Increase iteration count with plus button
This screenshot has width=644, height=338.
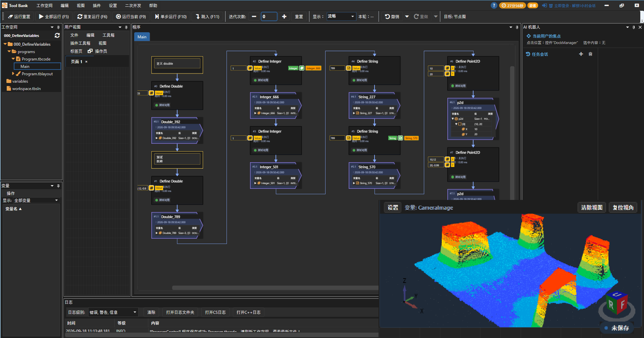click(x=284, y=16)
